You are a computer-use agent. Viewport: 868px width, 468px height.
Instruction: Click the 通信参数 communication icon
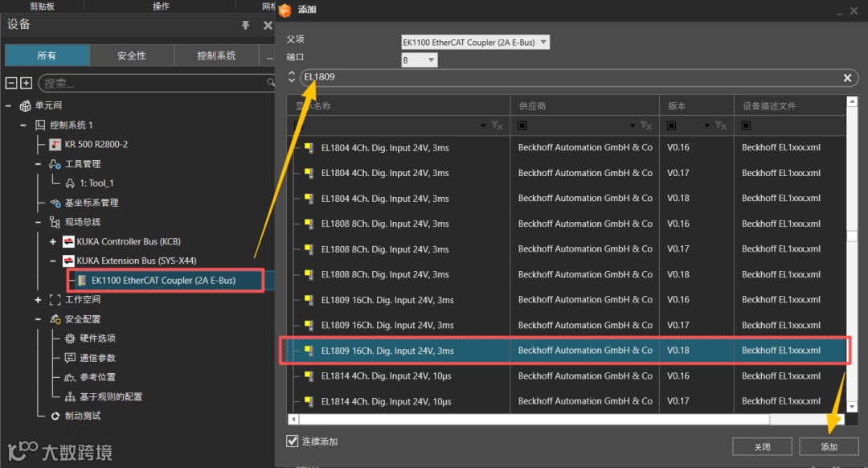pyautogui.click(x=70, y=358)
